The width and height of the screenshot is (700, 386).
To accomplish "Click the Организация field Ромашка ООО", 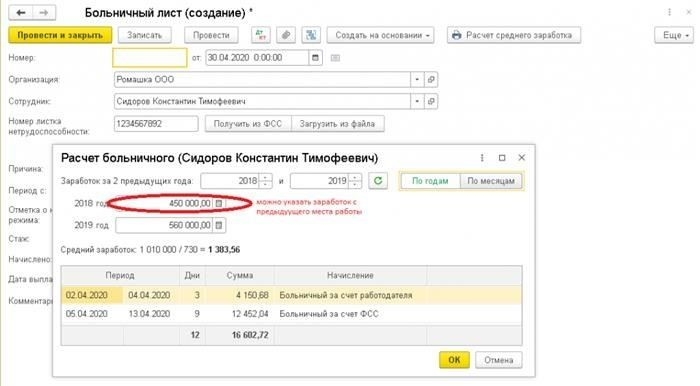I will pyautogui.click(x=262, y=79).
